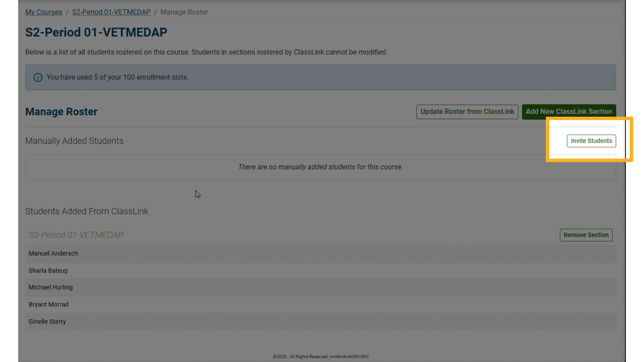The image size is (644, 362).
Task: Go to S2-Period 01-VETMEDAP breadcrumb link
Action: pyautogui.click(x=111, y=12)
